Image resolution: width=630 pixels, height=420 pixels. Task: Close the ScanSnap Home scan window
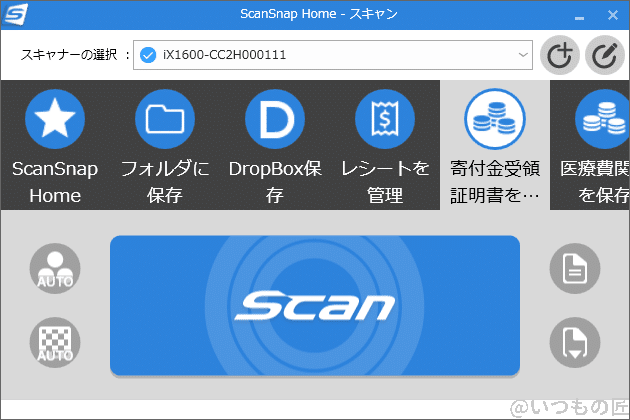pos(612,15)
